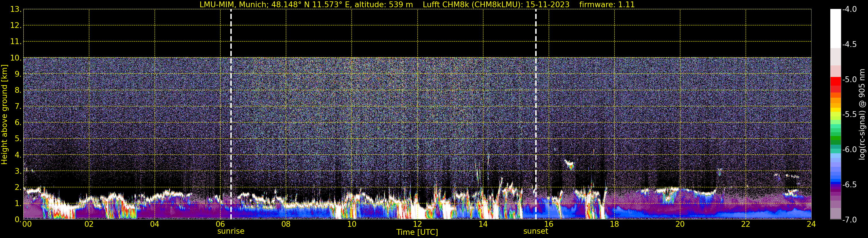
Task: Click the time axis tick '18'
Action: pyautogui.click(x=615, y=224)
